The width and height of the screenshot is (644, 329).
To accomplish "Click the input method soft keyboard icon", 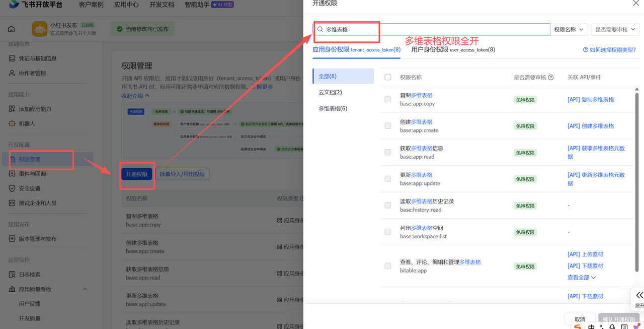I will point(624,327).
